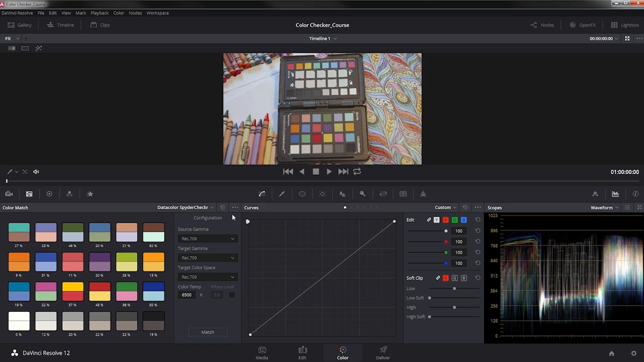This screenshot has width=644, height=362.
Task: Open the Source Gamma dropdown
Action: tap(207, 239)
